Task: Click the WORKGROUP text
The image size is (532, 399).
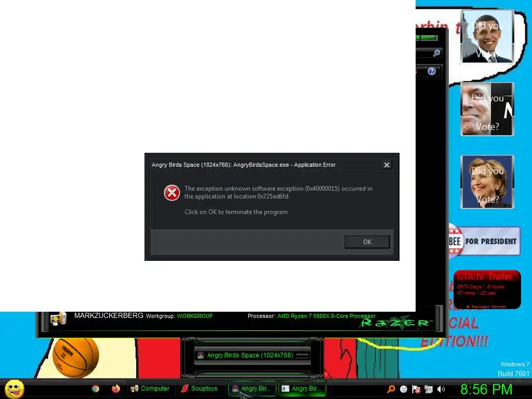Action: coord(195,316)
